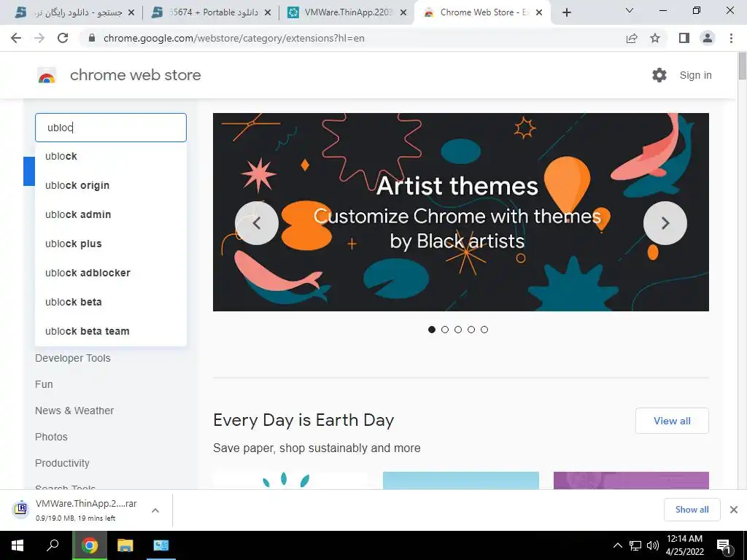Viewport: 747px width, 560px height.
Task: Open the control panel taskbar app
Action: pyautogui.click(x=161, y=545)
